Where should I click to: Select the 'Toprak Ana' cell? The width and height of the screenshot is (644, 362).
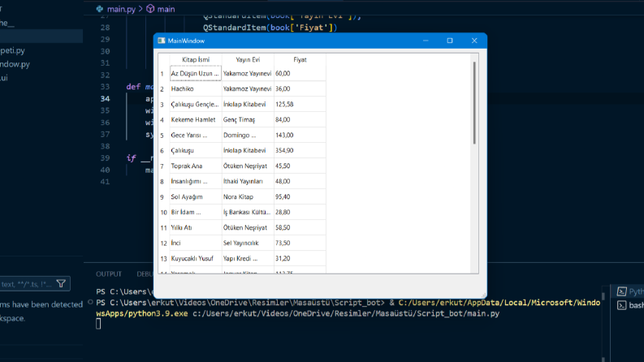click(196, 166)
